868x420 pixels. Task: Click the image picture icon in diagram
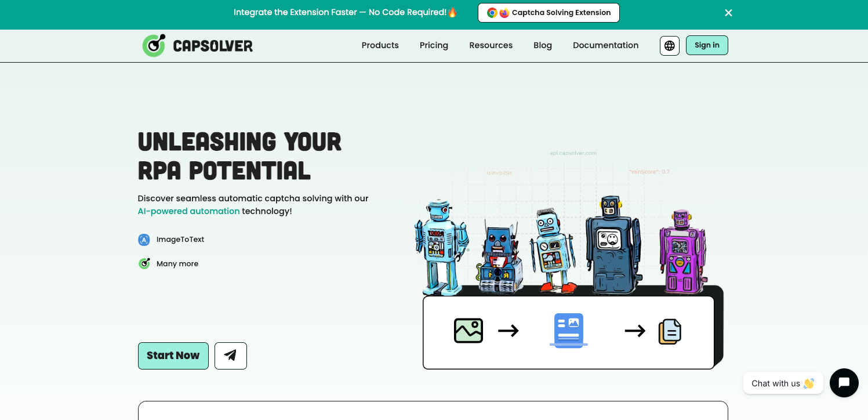(468, 331)
